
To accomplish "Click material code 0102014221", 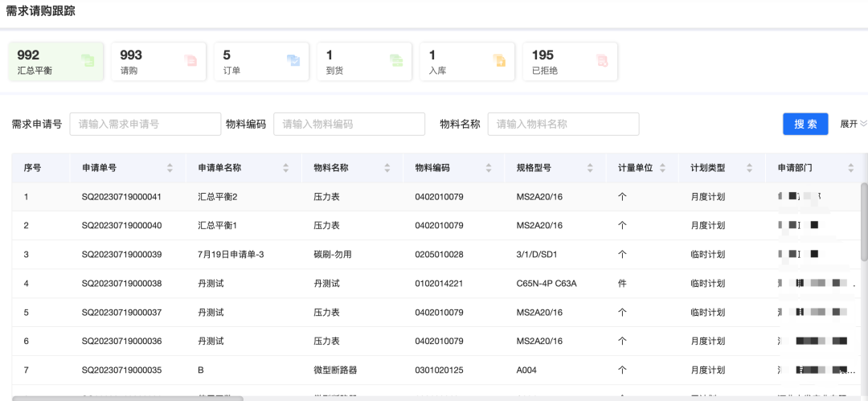I will pos(439,284).
